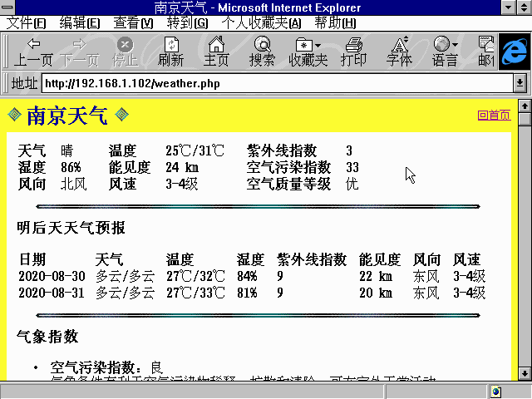Open the 转到(G) menu
Screen dimensions: 532x399
click(187, 23)
